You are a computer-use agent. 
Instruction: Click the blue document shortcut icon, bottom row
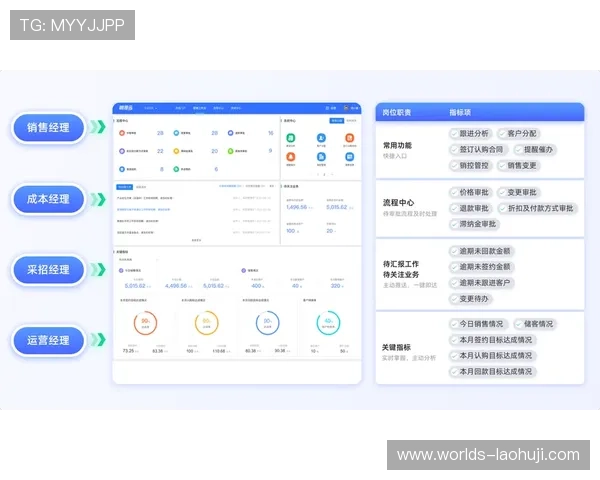pyautogui.click(x=321, y=157)
